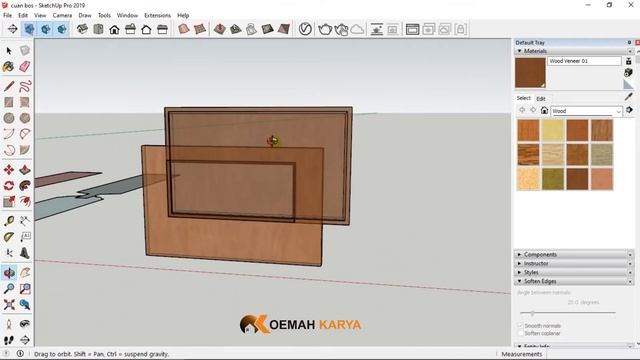Toggle the Smooth normals checkbox
The height and width of the screenshot is (360, 640).
(x=520, y=326)
